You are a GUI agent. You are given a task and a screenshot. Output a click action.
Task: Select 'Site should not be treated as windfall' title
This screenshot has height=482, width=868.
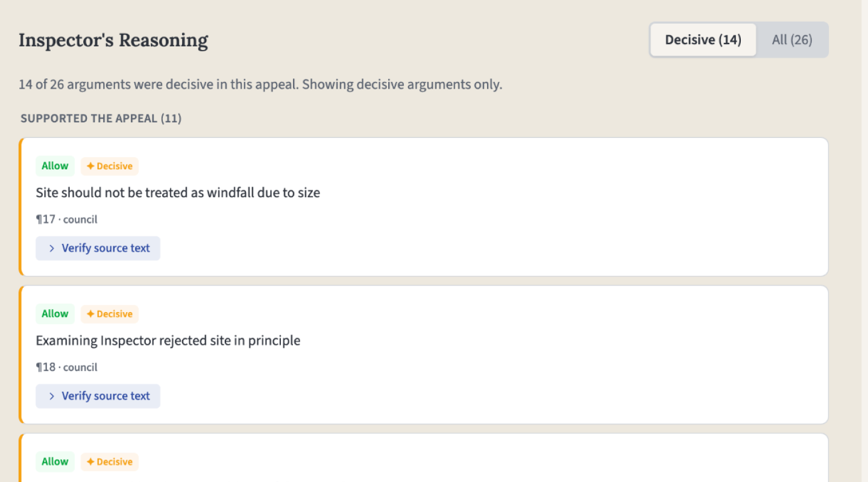(178, 193)
